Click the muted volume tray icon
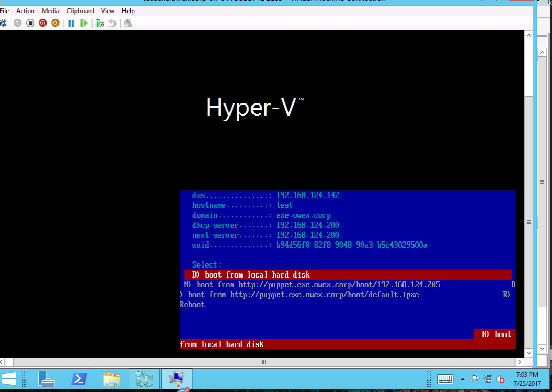Image resolution: width=552 pixels, height=392 pixels. pyautogui.click(x=501, y=379)
